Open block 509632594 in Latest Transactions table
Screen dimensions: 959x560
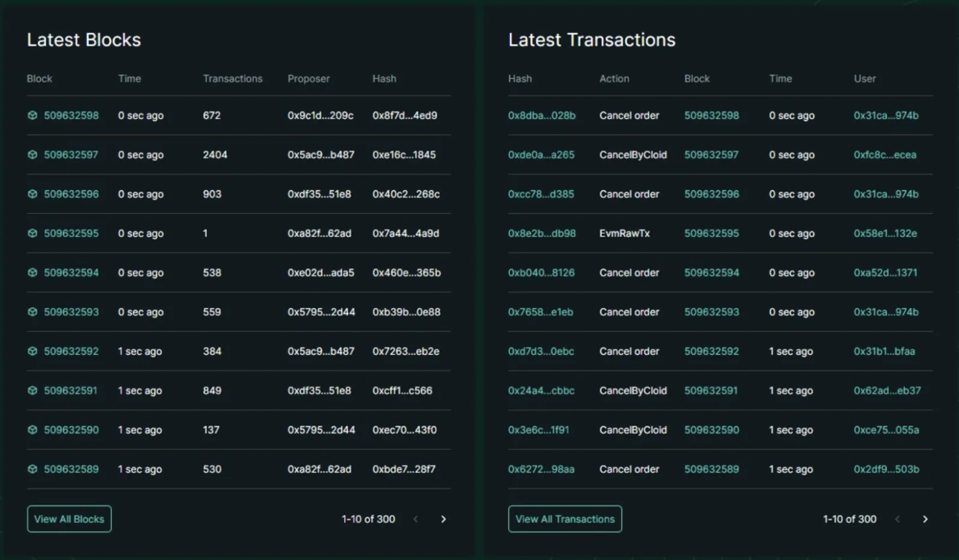pos(711,273)
